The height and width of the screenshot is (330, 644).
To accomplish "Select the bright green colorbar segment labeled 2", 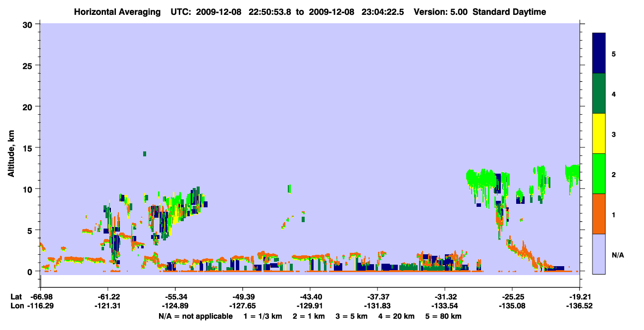I will pos(599,174).
